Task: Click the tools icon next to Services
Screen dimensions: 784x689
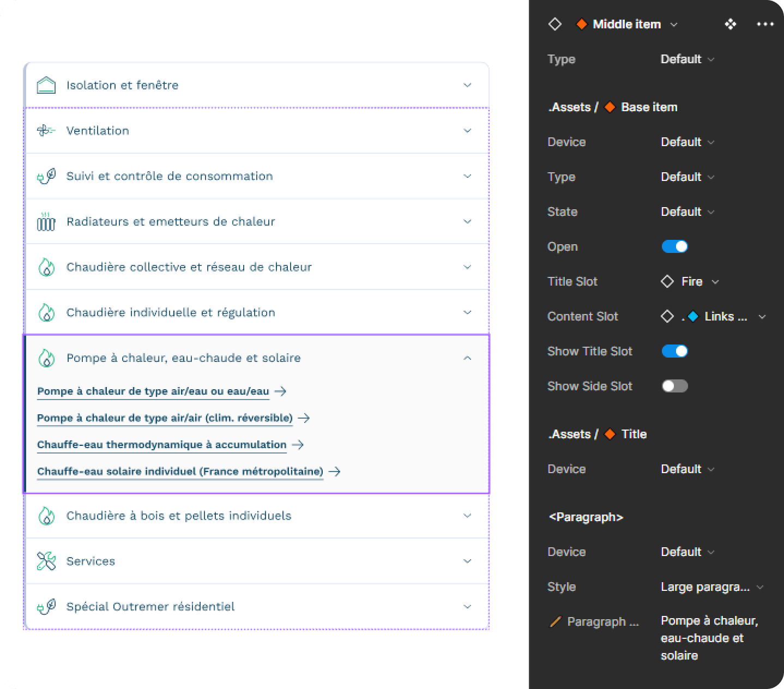Action: tap(46, 561)
